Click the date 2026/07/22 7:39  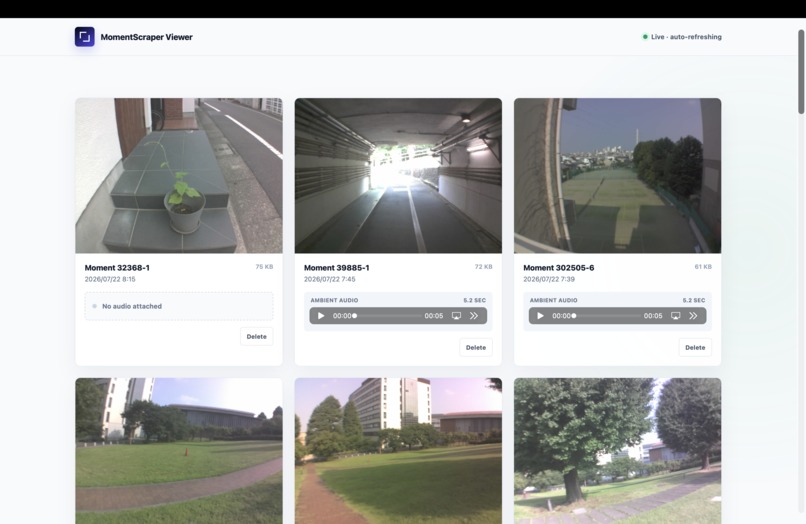(x=549, y=279)
